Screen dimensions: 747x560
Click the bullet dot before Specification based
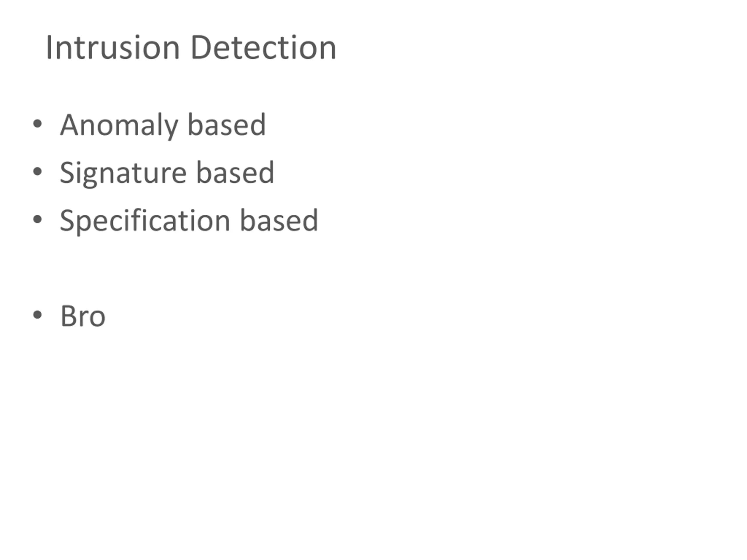[37, 220]
